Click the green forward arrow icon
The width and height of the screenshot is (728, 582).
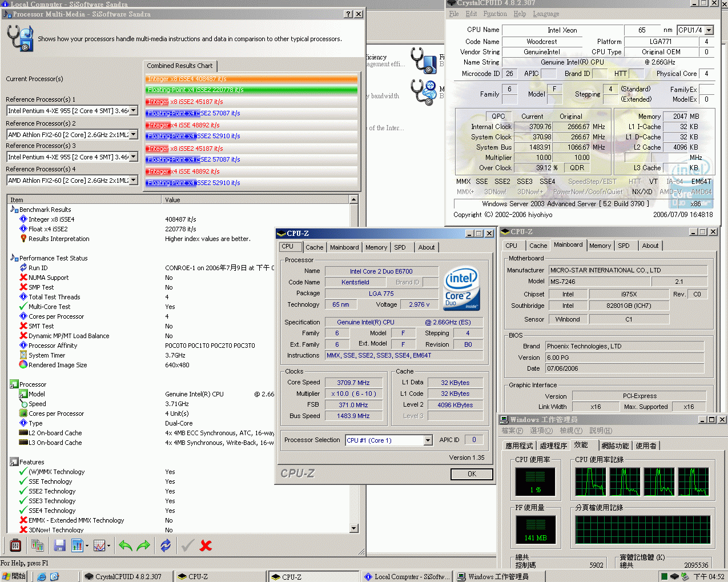143,545
